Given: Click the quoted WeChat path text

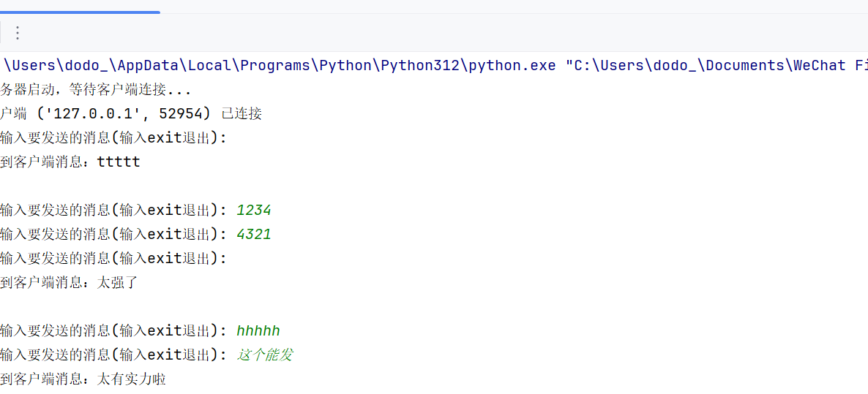Looking at the screenshot, I should tap(717, 65).
